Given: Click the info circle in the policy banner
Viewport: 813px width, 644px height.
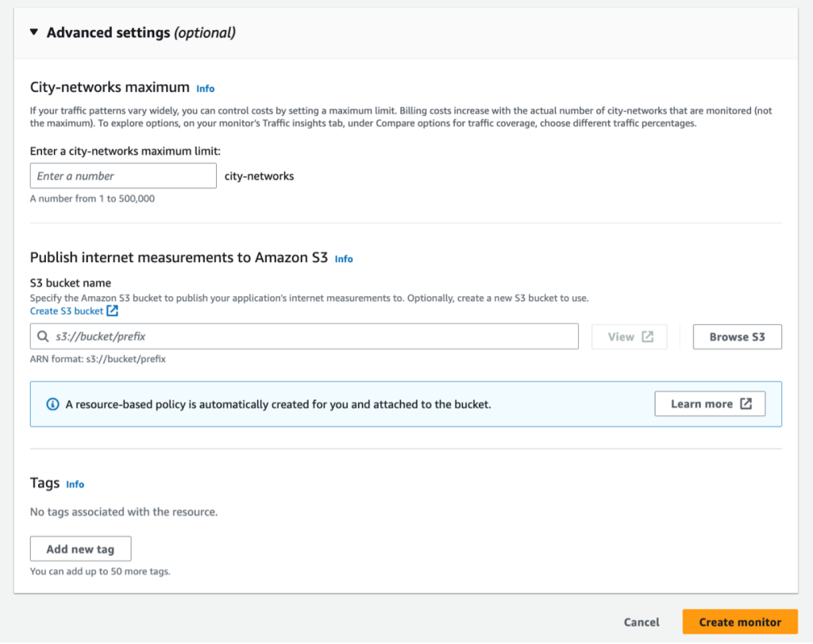Looking at the screenshot, I should 52,403.
